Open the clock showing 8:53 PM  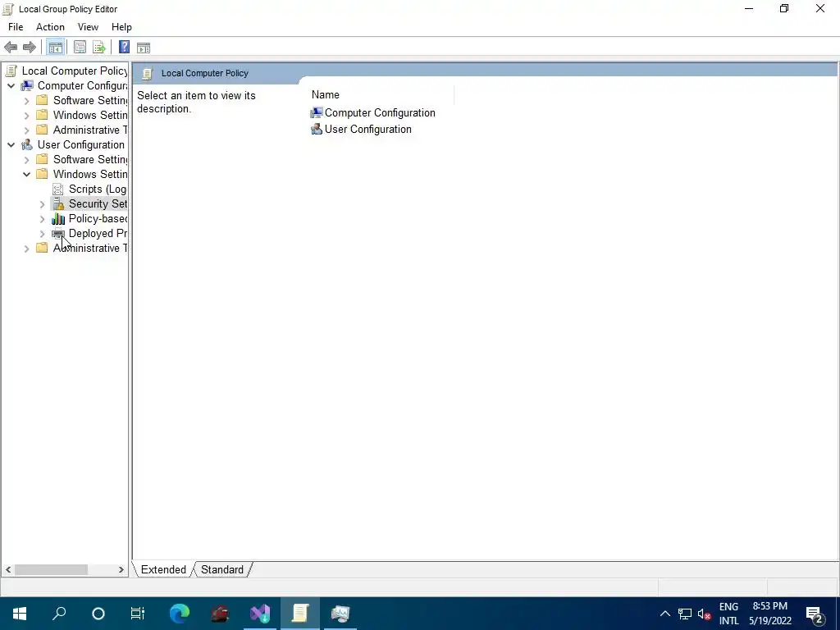coord(769,614)
